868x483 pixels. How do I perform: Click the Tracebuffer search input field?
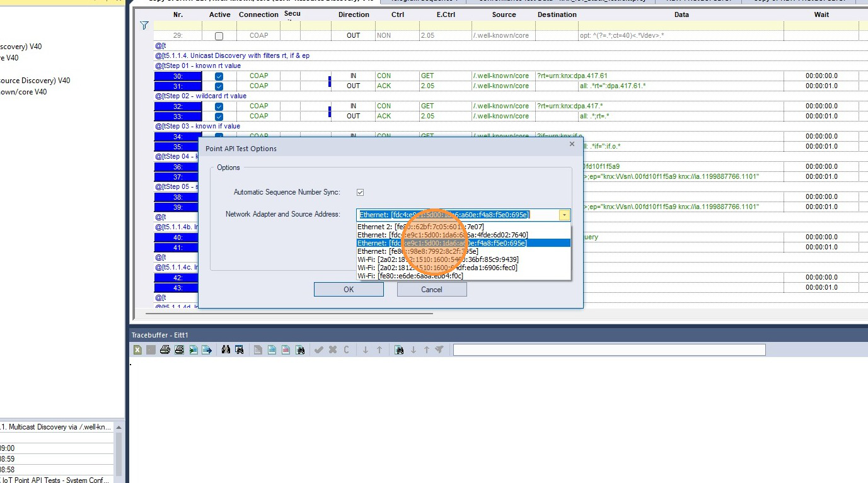609,350
